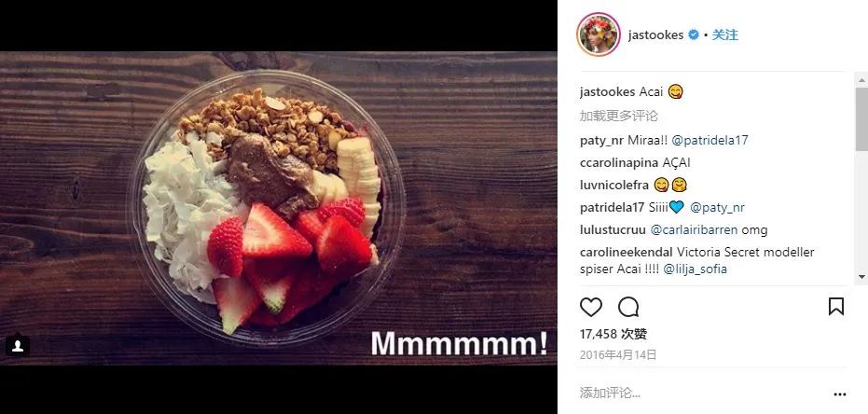868x414 pixels.
Task: Click the verified badge beside jastookes
Action: [x=693, y=34]
